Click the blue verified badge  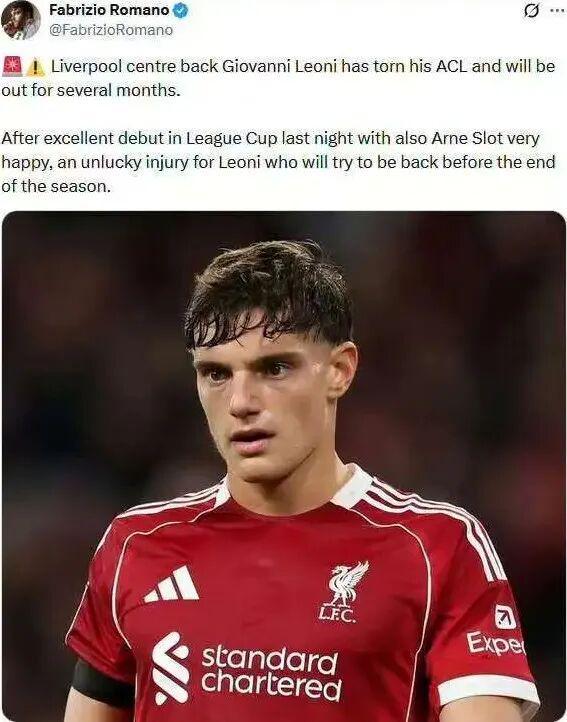[180, 11]
